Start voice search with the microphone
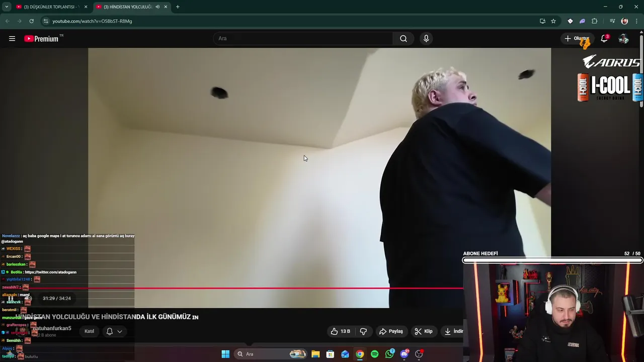The height and width of the screenshot is (362, 644). (x=426, y=39)
